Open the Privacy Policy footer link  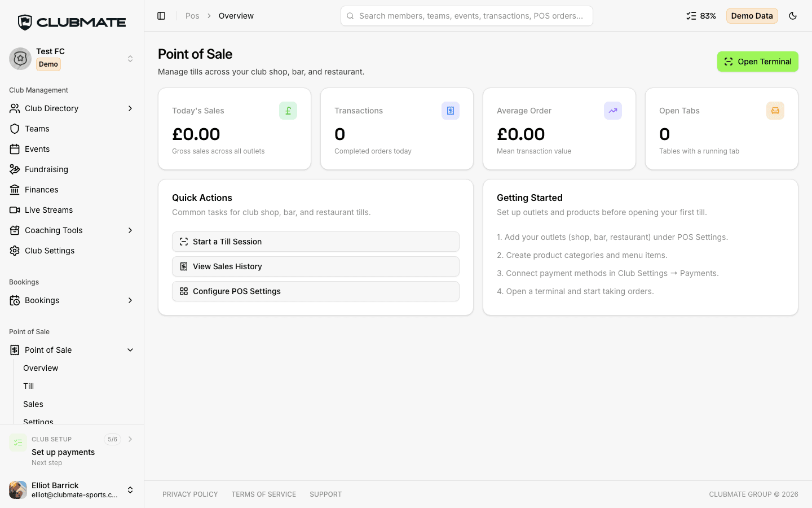(190, 494)
